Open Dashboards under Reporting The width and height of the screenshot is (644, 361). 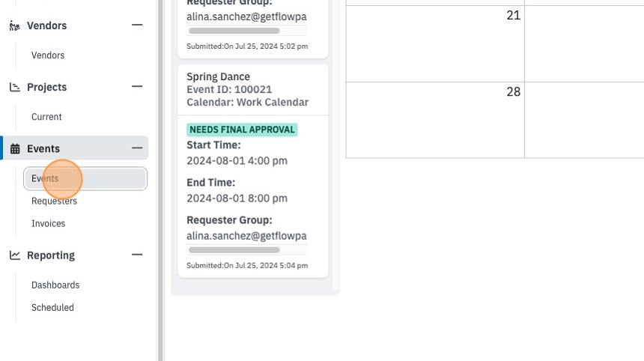(x=55, y=285)
